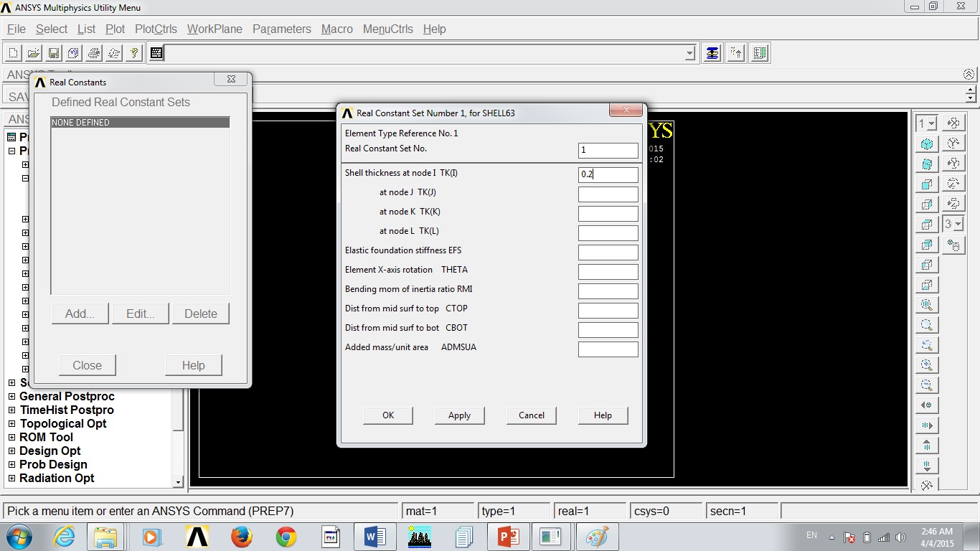Click the Shell thickness TK(I) input field
The height and width of the screenshot is (551, 980).
coord(608,175)
